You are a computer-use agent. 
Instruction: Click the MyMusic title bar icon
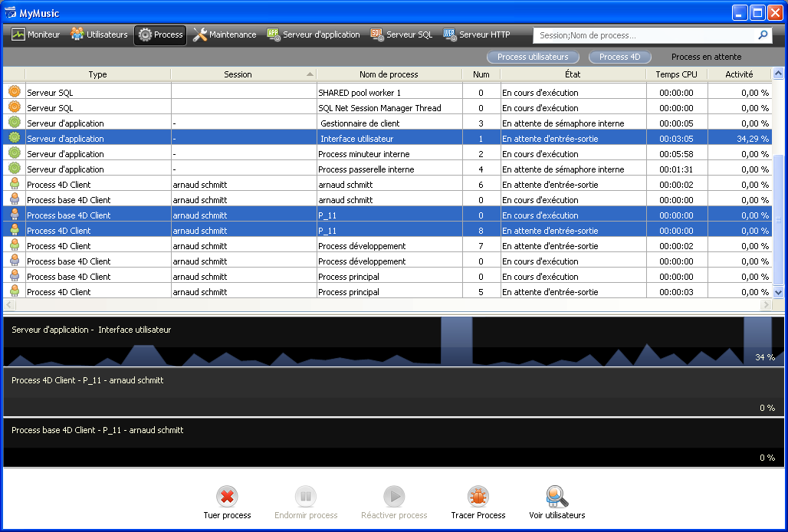coord(10,12)
